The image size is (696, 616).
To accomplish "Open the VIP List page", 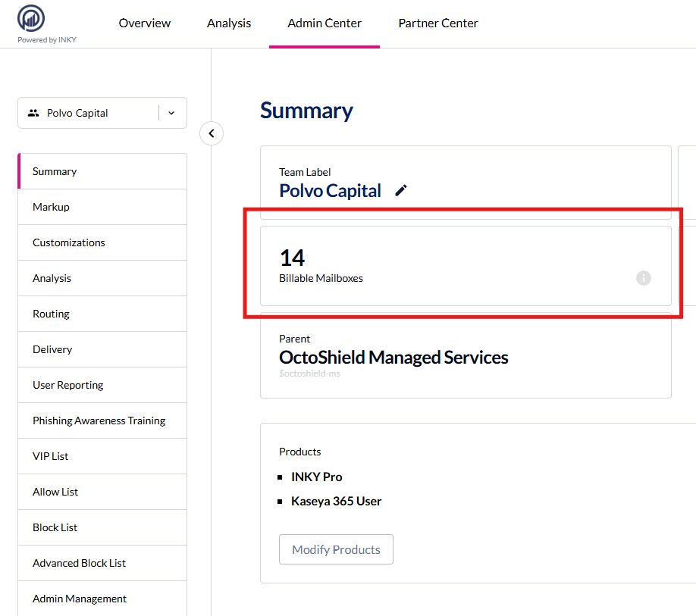I will [51, 456].
